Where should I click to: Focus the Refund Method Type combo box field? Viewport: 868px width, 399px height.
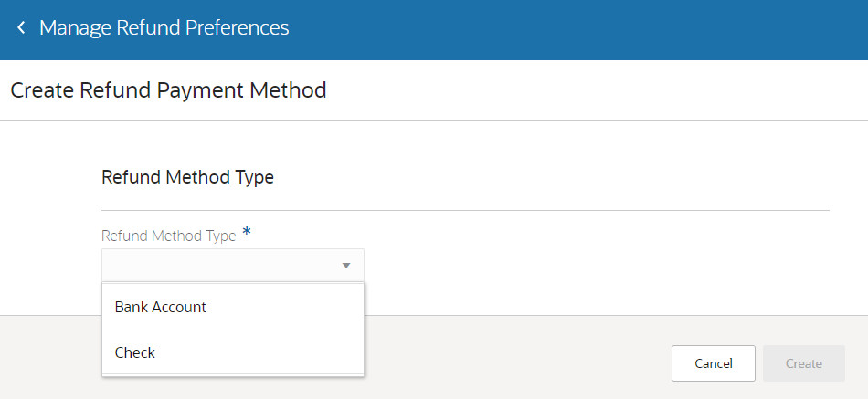219,266
